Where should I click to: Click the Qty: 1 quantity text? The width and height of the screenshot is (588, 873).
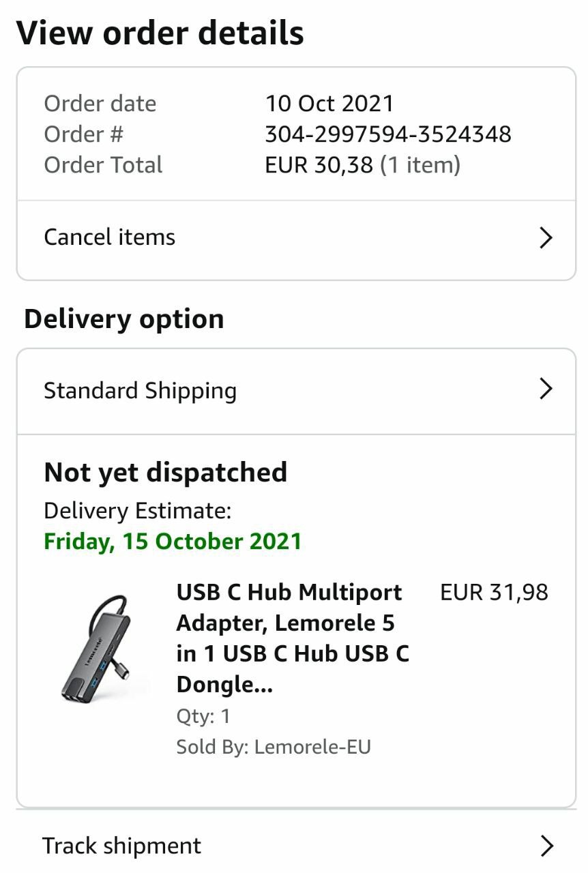coord(203,716)
